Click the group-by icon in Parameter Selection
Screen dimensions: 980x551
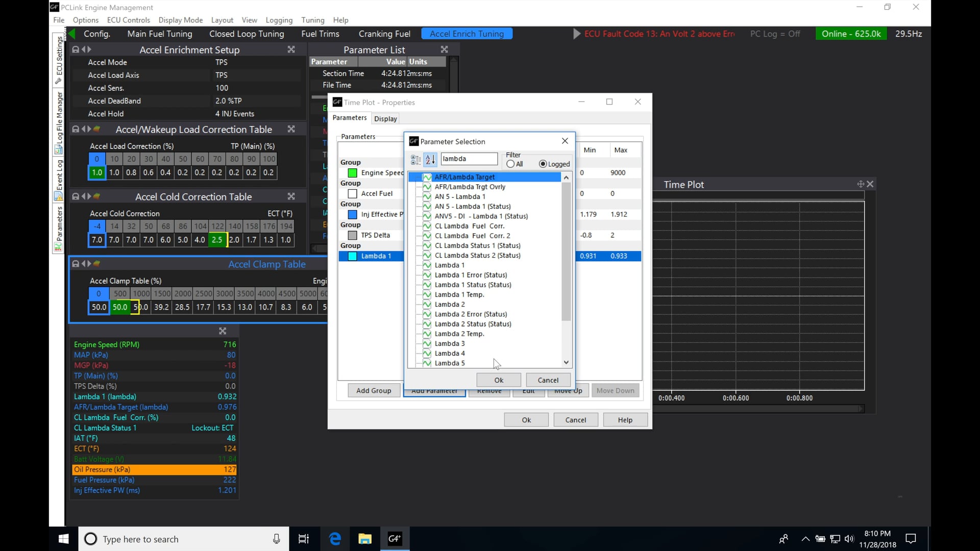[x=415, y=159]
